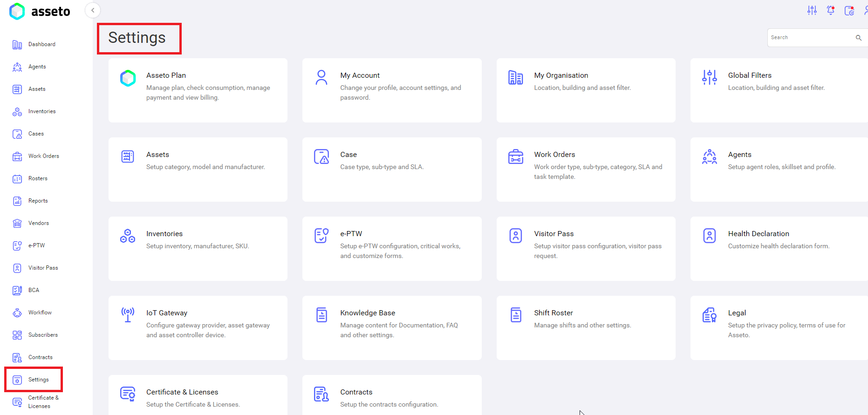Open the BCA sidebar icon

tap(17, 291)
